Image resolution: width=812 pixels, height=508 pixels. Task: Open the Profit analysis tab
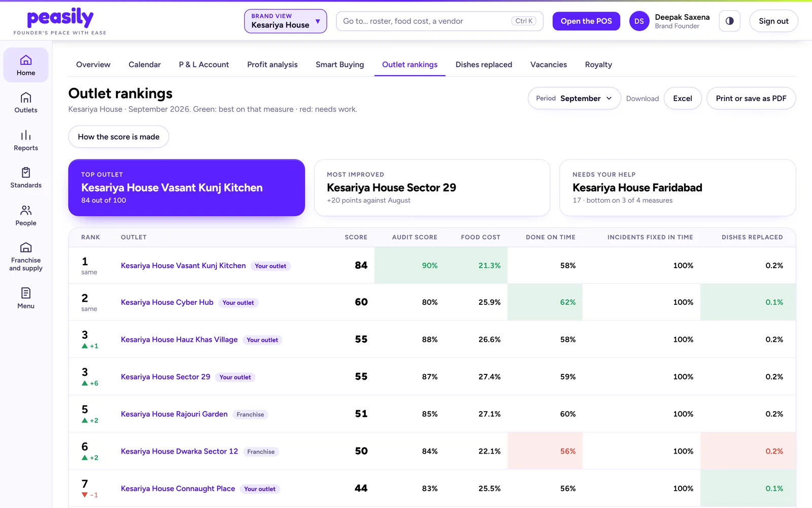(273, 65)
